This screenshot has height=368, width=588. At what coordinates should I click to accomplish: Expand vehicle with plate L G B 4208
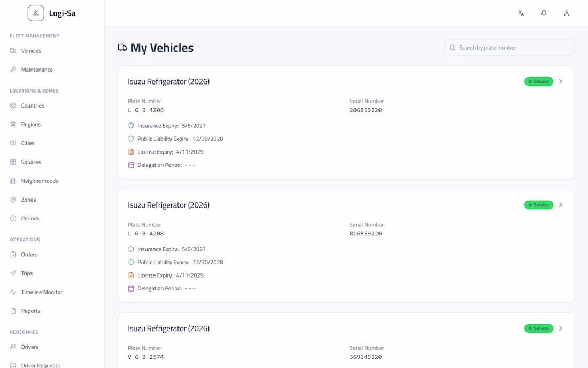point(561,205)
